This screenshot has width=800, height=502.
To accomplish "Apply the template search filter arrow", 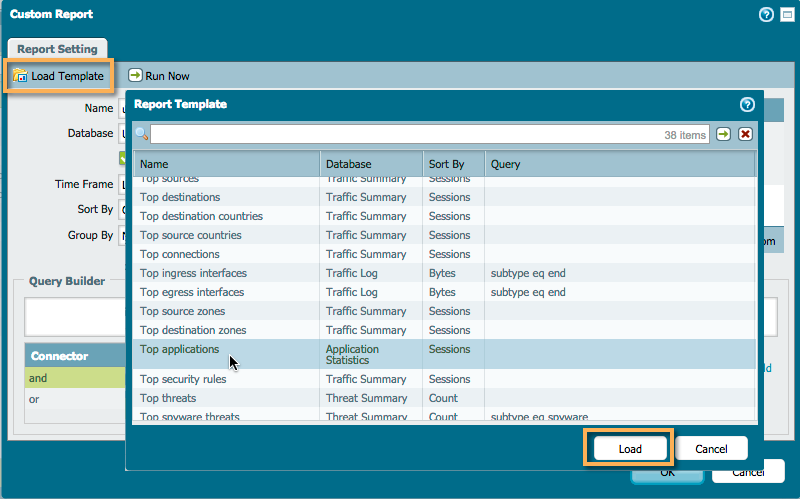I will 723,134.
